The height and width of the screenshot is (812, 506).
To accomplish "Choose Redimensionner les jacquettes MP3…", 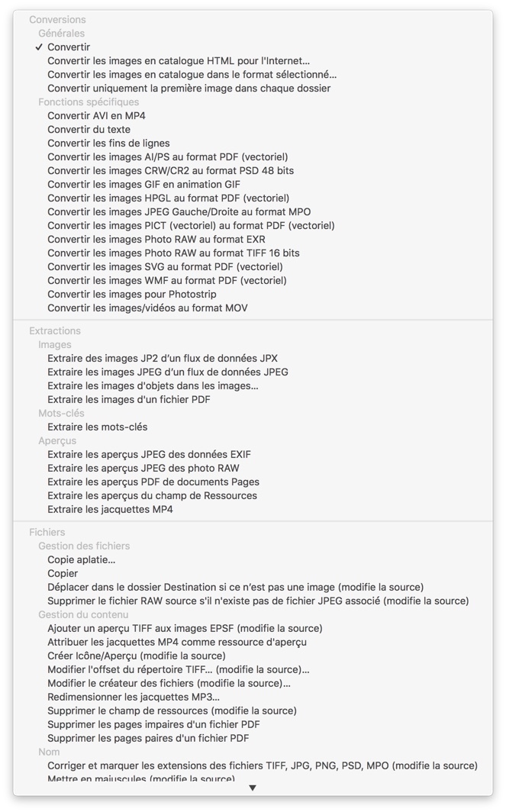I will [253, 697].
